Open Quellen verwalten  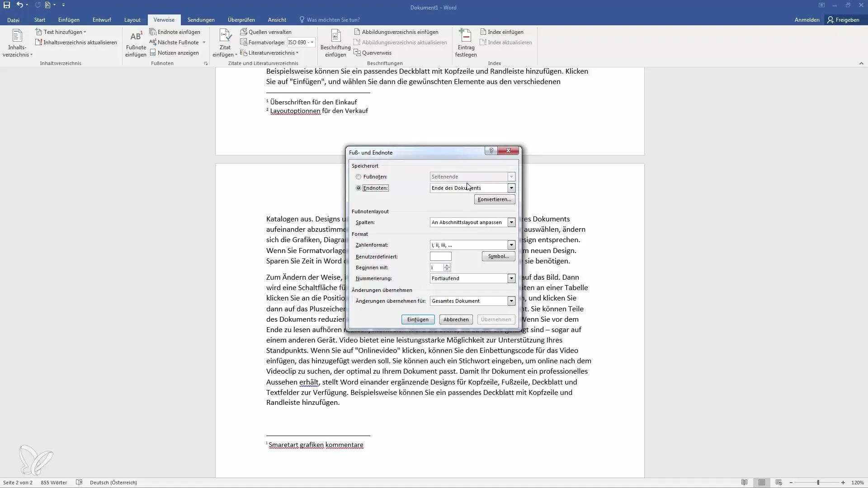pos(266,32)
